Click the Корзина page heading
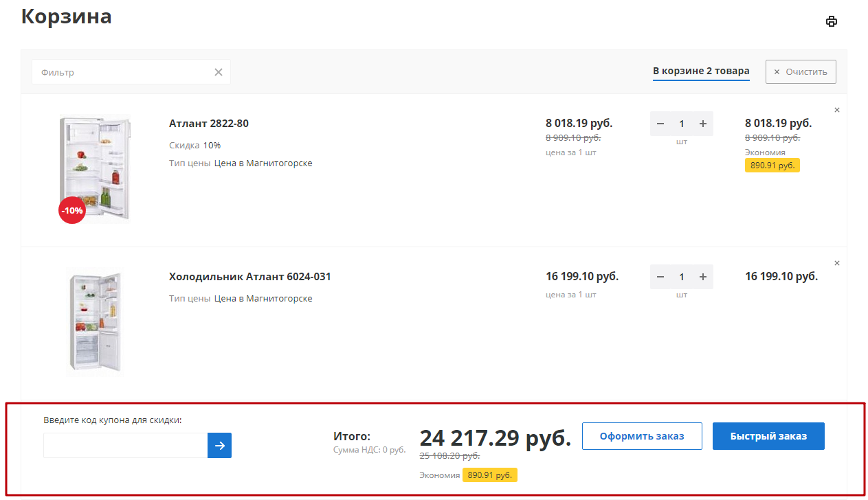The image size is (868, 500). pos(67,16)
